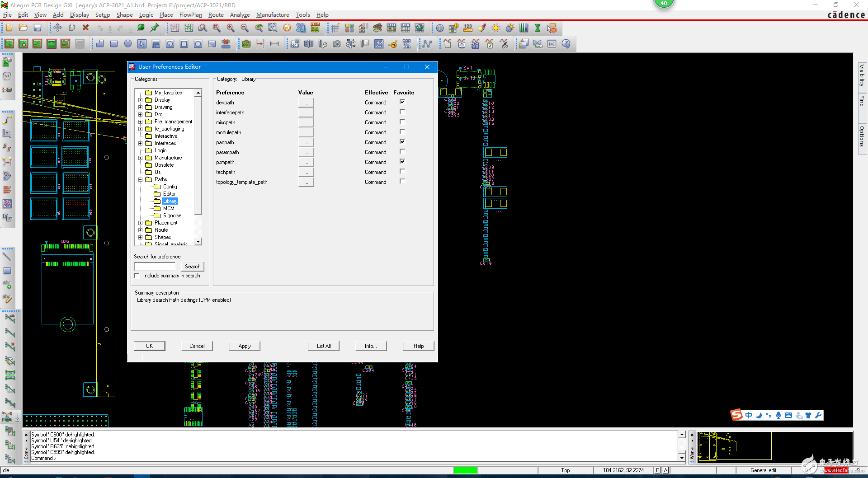Expand the Placement category node
Image resolution: width=868 pixels, height=478 pixels.
tap(141, 223)
